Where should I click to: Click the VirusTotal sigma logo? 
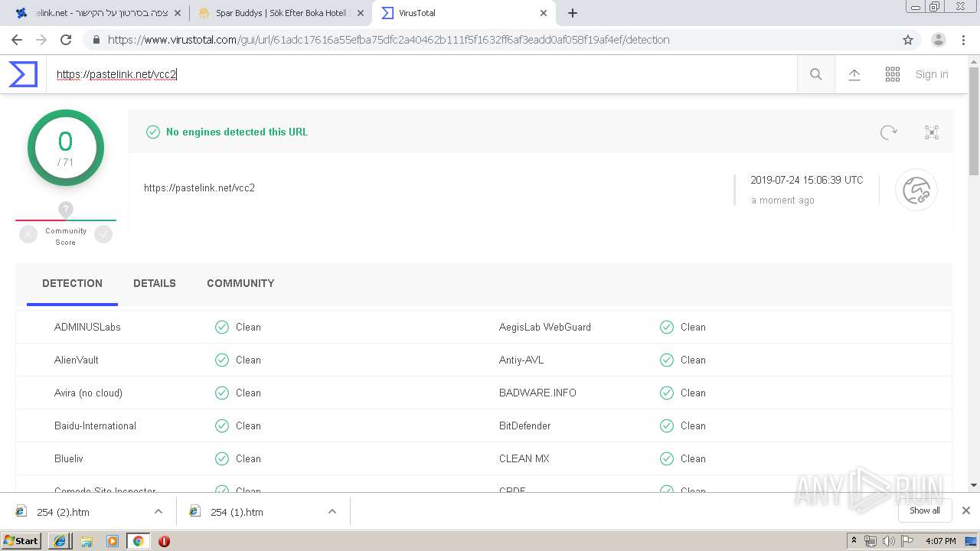click(23, 74)
